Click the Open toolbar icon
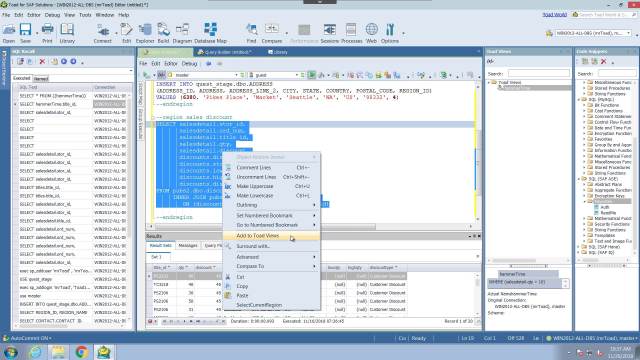This screenshot has height=360, width=640. tap(9, 33)
